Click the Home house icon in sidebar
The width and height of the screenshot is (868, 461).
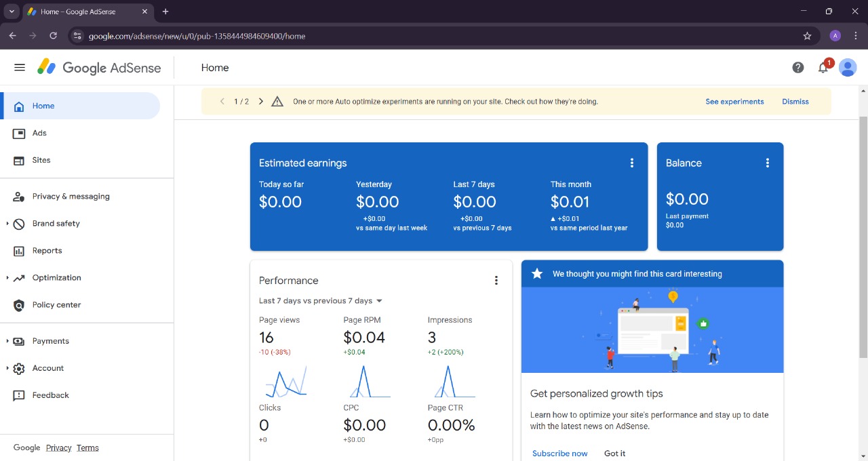click(x=19, y=106)
